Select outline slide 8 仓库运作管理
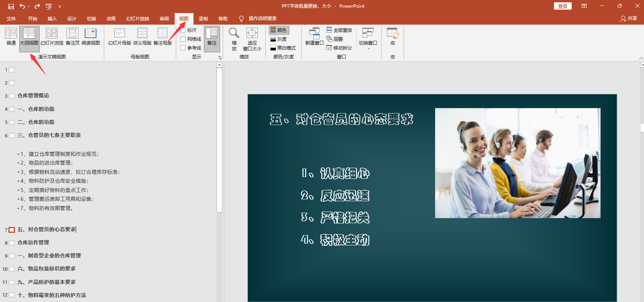644x302 pixels. (x=33, y=243)
